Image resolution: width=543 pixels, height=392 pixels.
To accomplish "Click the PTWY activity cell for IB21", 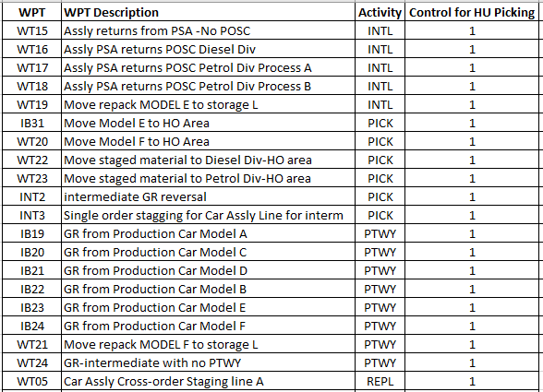I will click(x=380, y=270).
